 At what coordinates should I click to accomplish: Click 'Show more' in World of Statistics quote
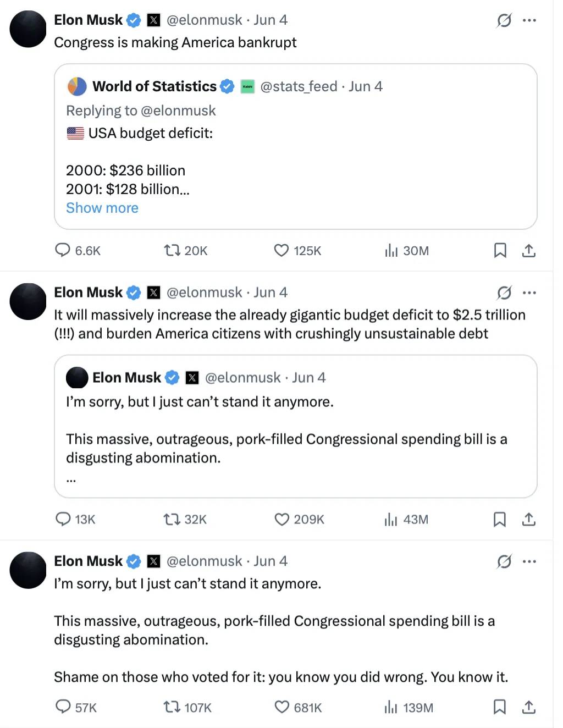(x=102, y=208)
